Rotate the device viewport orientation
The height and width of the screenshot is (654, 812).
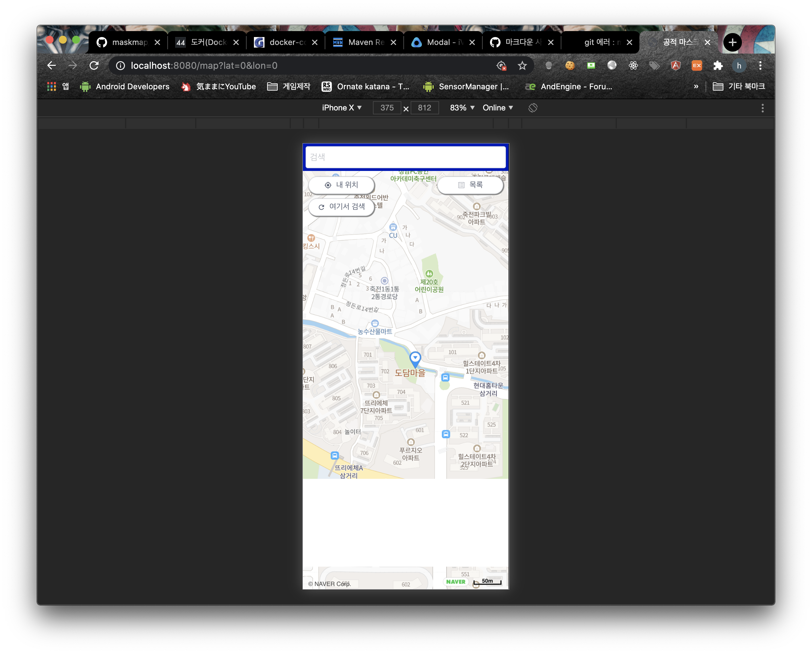pos(533,108)
